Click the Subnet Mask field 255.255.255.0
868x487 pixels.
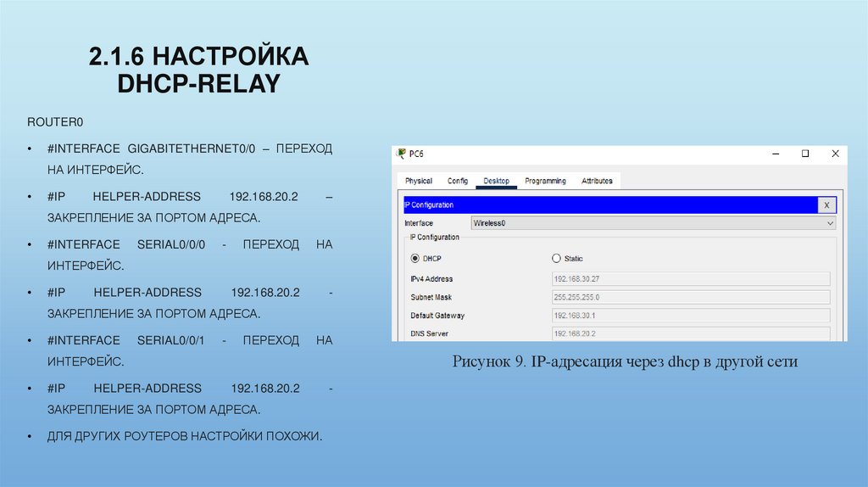coord(691,298)
